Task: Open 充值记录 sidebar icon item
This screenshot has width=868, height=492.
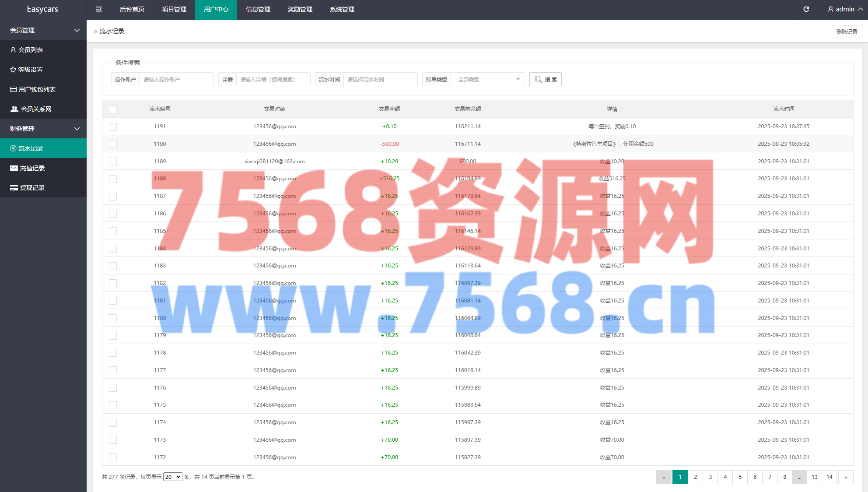Action: 14,168
